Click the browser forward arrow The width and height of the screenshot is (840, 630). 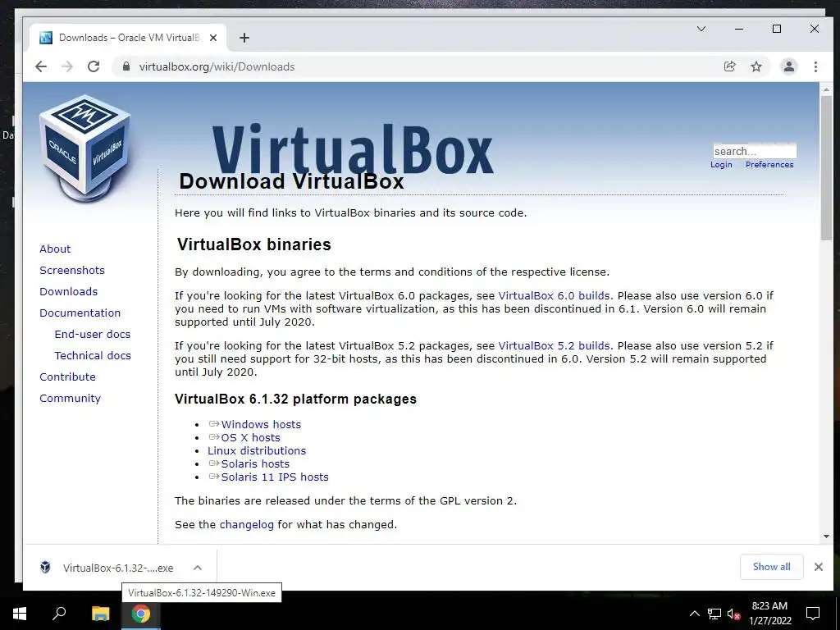tap(67, 66)
